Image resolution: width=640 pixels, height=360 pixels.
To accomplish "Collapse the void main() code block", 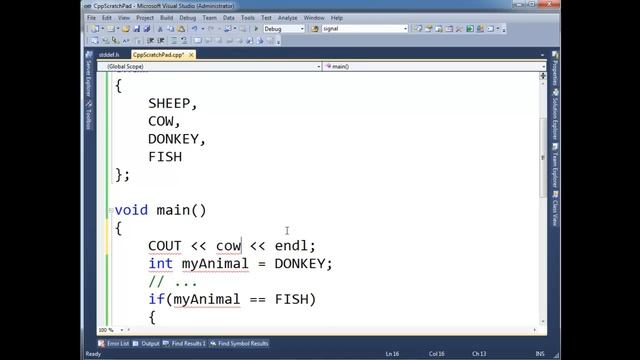I will click(111, 211).
